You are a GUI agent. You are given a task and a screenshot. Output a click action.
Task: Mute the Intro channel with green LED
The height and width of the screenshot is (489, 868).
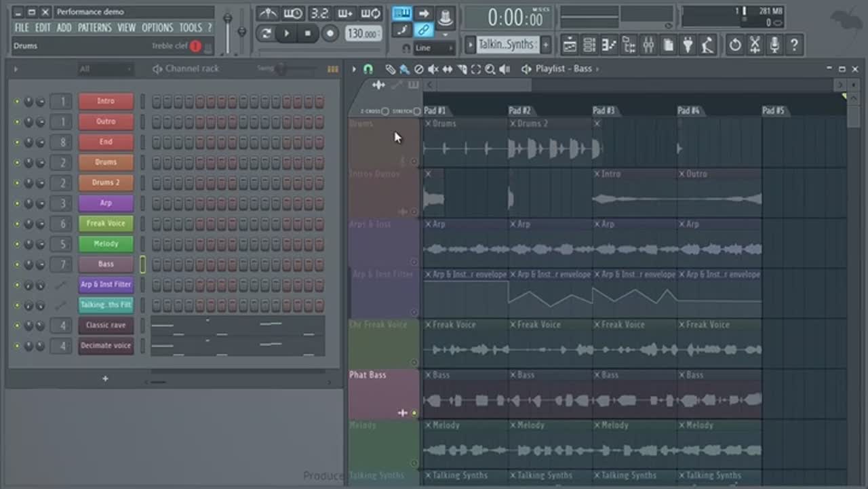click(17, 102)
